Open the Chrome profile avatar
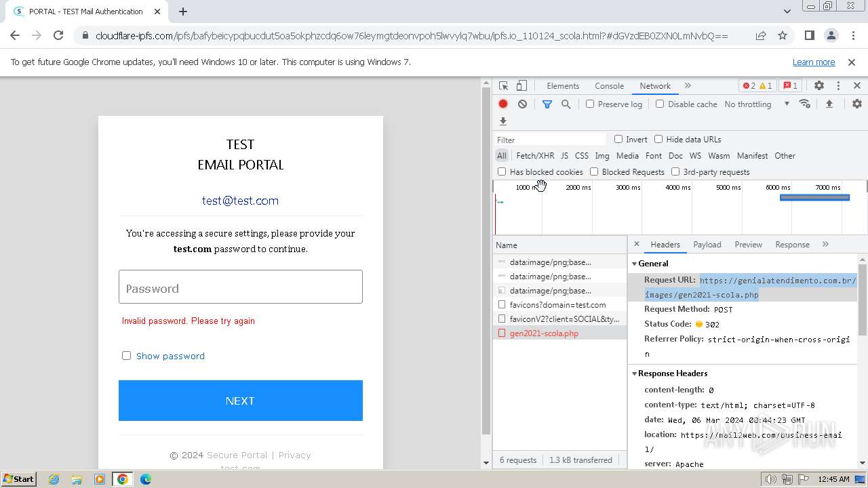Image resolution: width=868 pixels, height=488 pixels. pos(831,36)
